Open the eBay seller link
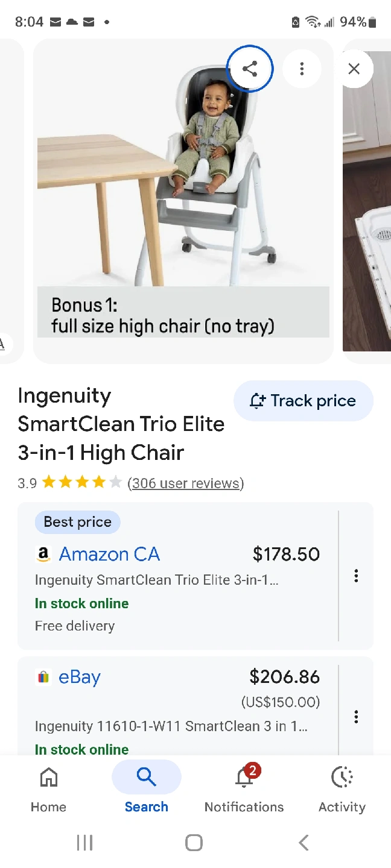This screenshot has width=391, height=868. point(79,677)
